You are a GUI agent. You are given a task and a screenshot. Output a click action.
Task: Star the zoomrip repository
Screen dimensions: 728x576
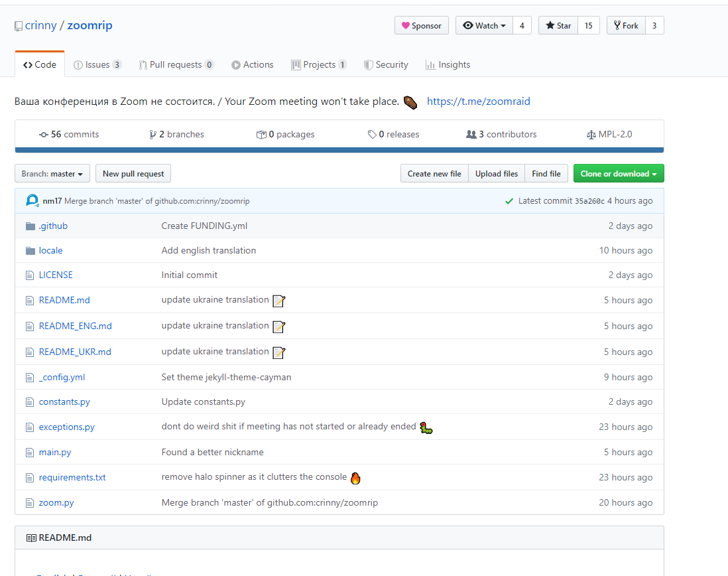point(558,26)
